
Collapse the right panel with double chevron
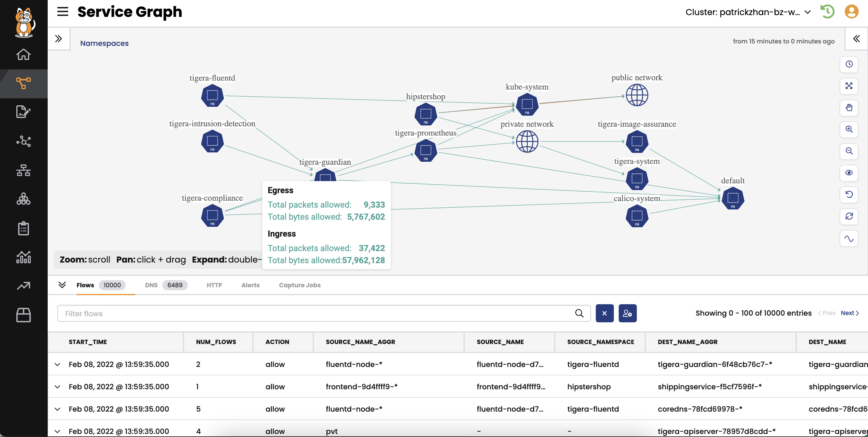856,39
